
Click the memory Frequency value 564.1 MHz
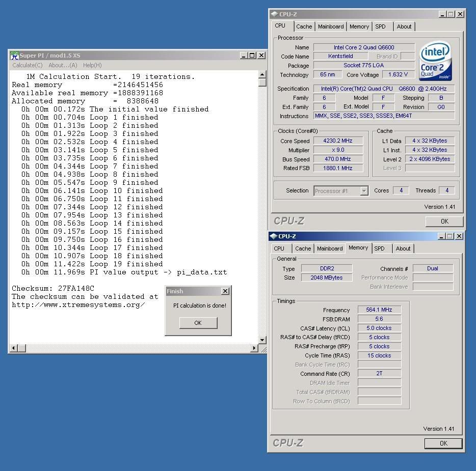pos(379,310)
